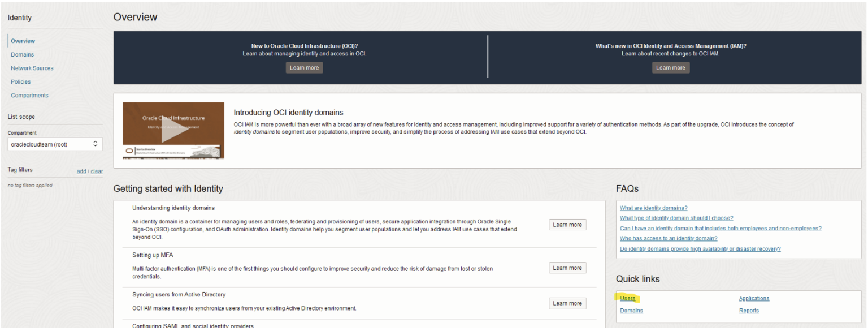
Task: Add a tag filter
Action: [x=81, y=171]
